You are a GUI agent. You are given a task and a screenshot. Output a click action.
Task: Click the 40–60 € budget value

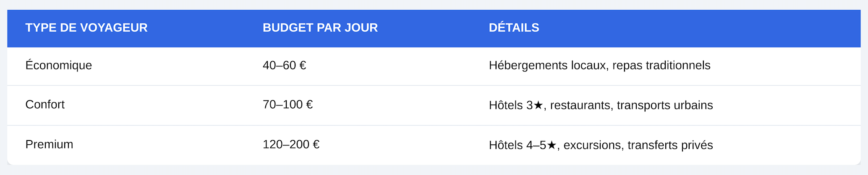click(x=284, y=66)
